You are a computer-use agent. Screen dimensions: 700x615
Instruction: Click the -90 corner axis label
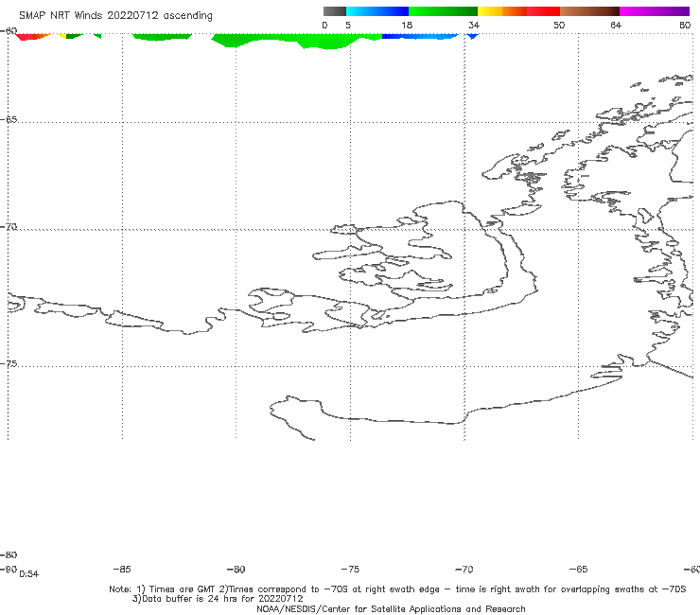(9, 569)
